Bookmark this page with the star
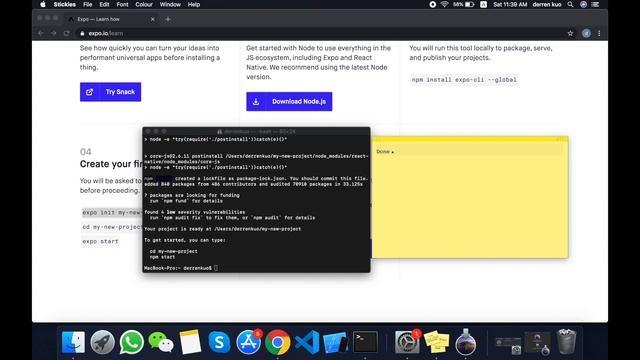Viewport: 640px width, 360px height. pos(570,33)
